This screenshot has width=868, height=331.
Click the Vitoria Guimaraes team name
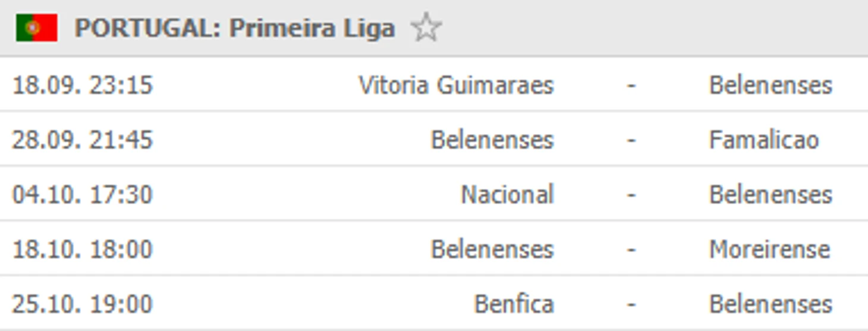(x=456, y=85)
